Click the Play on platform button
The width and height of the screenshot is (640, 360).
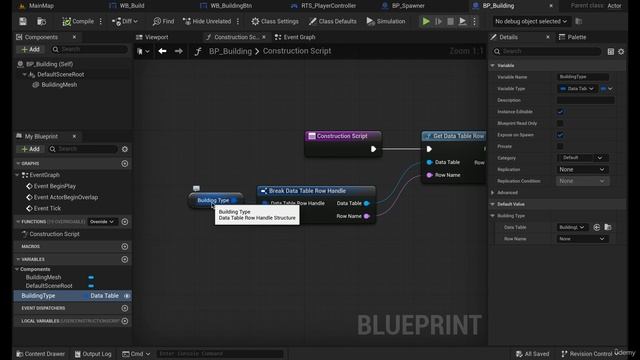pyautogui.click(x=462, y=21)
